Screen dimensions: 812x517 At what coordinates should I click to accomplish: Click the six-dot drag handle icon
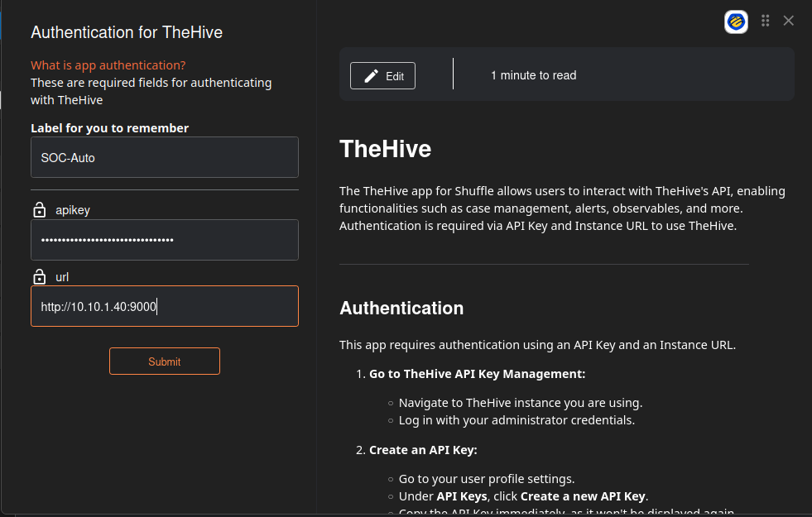766,21
